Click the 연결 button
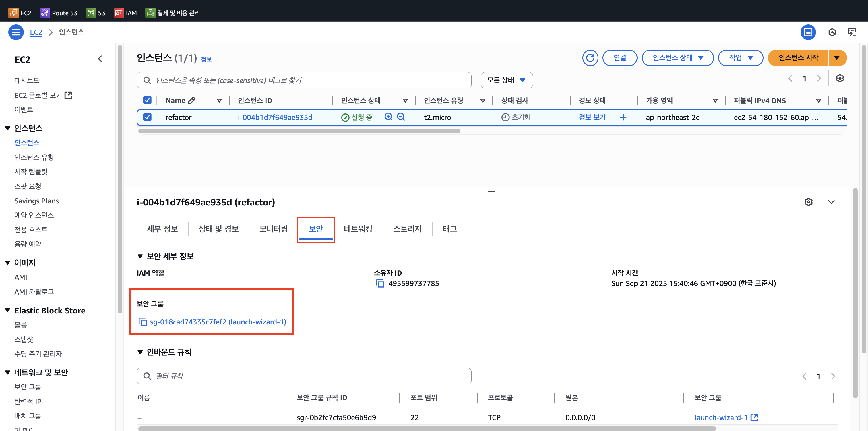The width and height of the screenshot is (868, 431). click(x=619, y=58)
